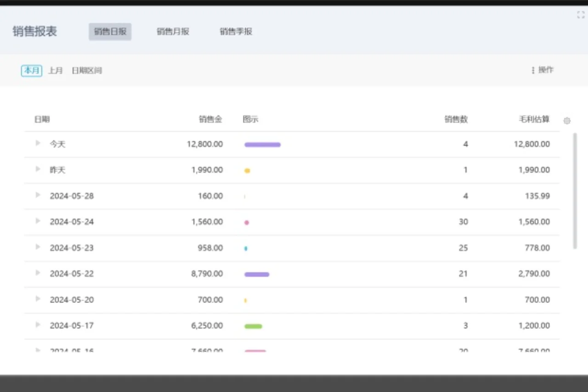
Task: Click sales count 25 for 2024-05-23
Action: point(463,248)
